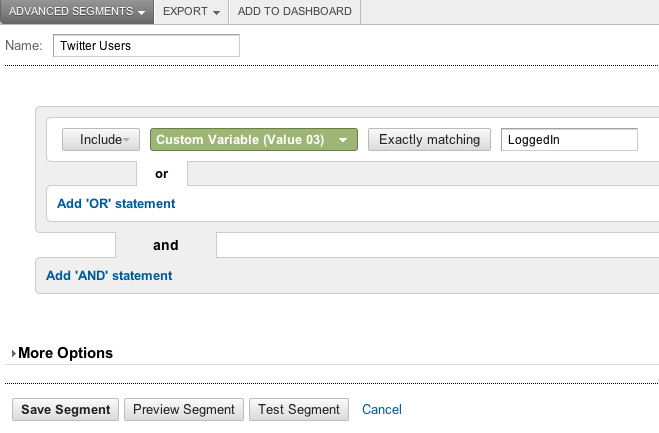Click the arrow inside the Include button
The width and height of the screenshot is (659, 433).
point(126,141)
